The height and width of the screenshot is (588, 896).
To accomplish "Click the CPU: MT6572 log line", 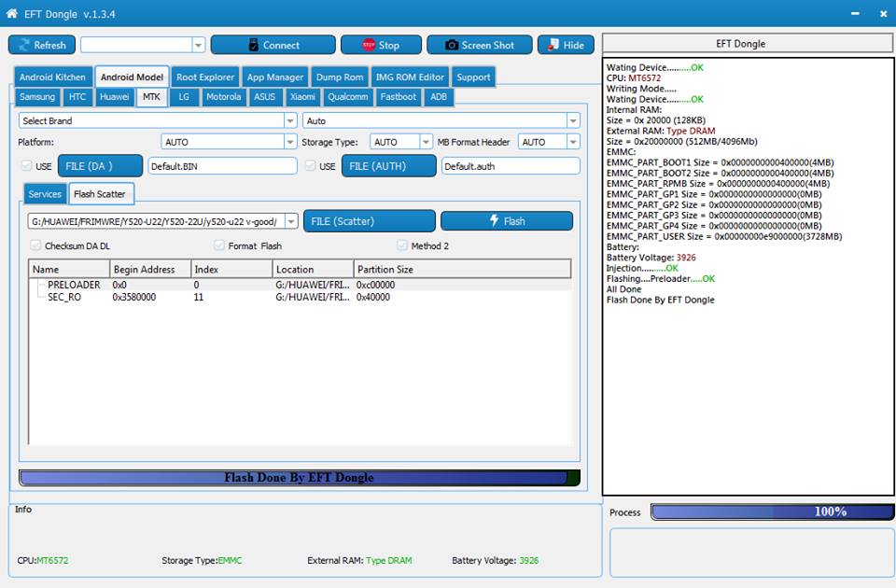I will coord(633,78).
